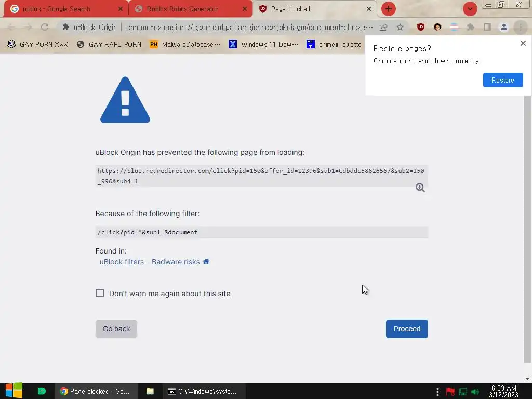Open the Extensions puzzle piece menu
Image resolution: width=532 pixels, height=399 pixels.
[471, 27]
